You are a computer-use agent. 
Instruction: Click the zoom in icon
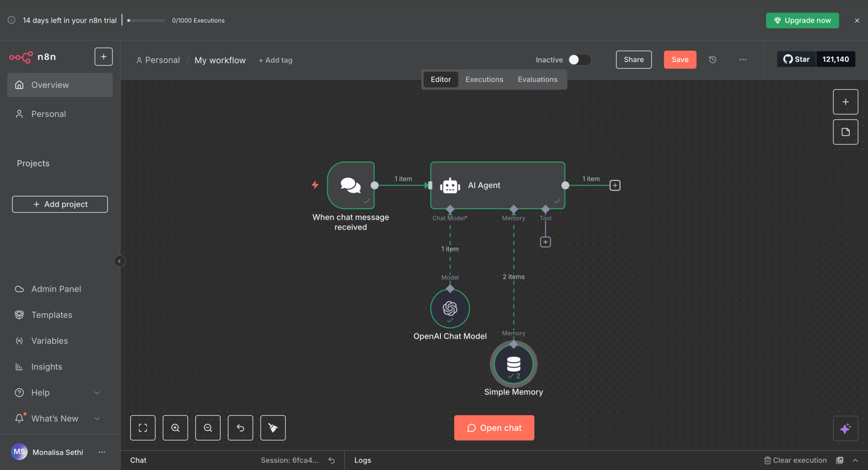tap(175, 428)
